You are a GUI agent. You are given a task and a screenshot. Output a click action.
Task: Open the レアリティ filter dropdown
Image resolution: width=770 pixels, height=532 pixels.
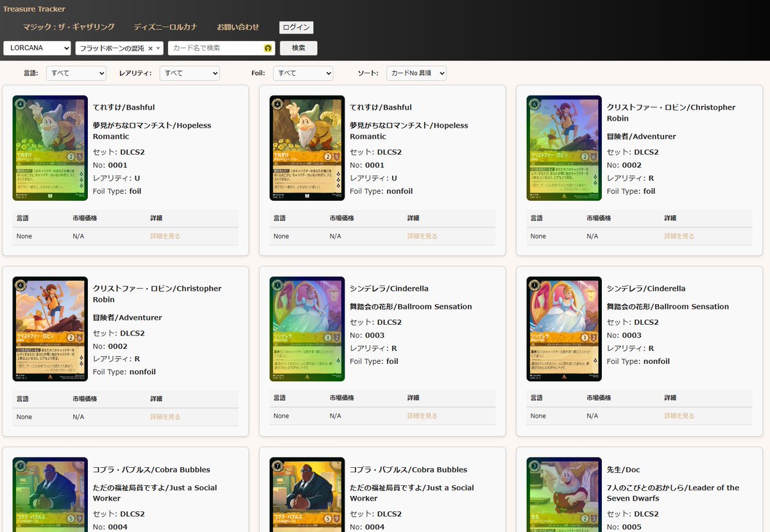click(x=190, y=73)
